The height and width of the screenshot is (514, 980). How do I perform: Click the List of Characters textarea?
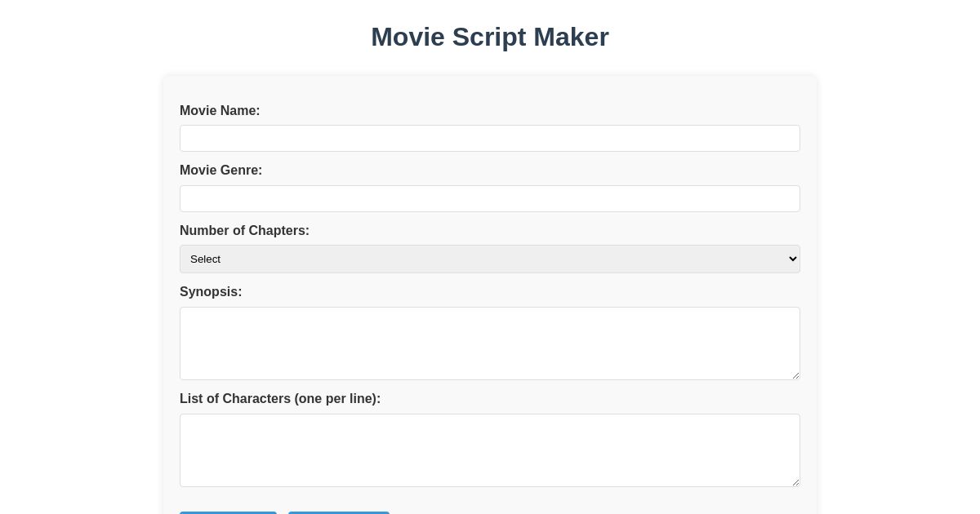tap(490, 450)
